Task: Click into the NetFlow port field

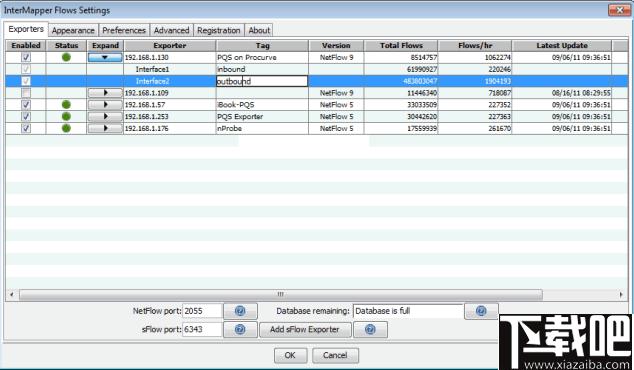Action: 202,311
